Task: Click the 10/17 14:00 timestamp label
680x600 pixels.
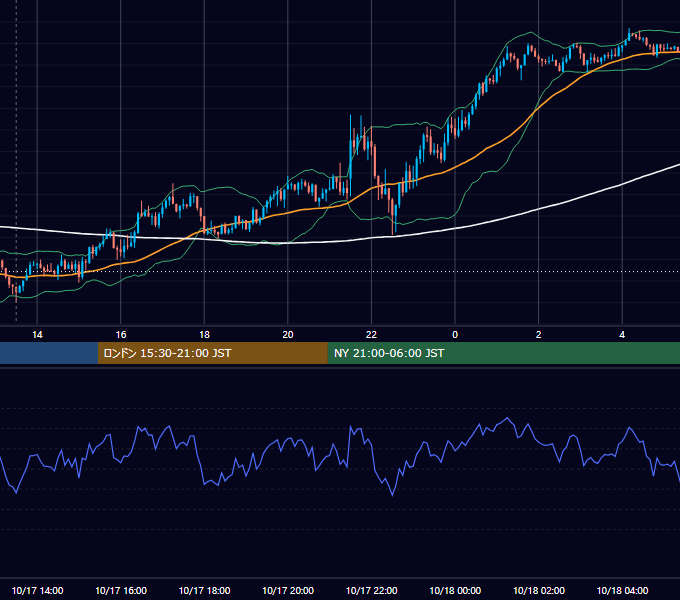Action: [x=37, y=590]
